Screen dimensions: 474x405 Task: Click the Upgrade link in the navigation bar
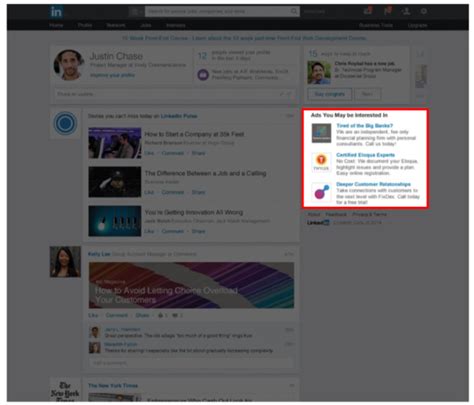[x=417, y=25]
